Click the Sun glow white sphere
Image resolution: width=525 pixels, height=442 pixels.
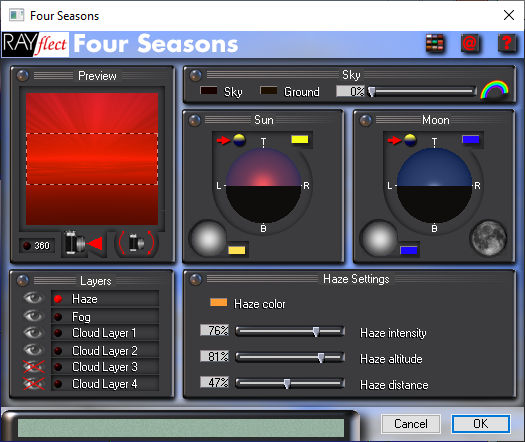[x=208, y=238]
